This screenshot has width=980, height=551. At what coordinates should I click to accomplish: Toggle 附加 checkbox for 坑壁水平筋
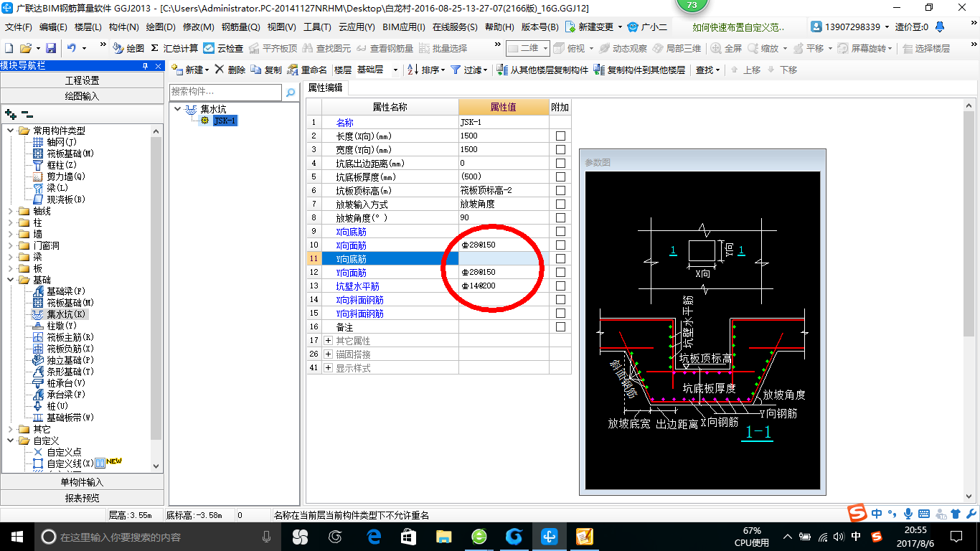tap(560, 286)
